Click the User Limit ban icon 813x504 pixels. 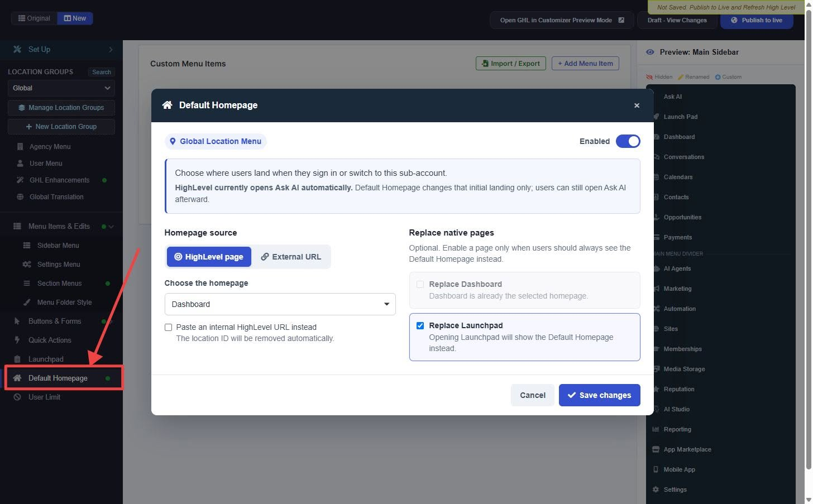(17, 397)
